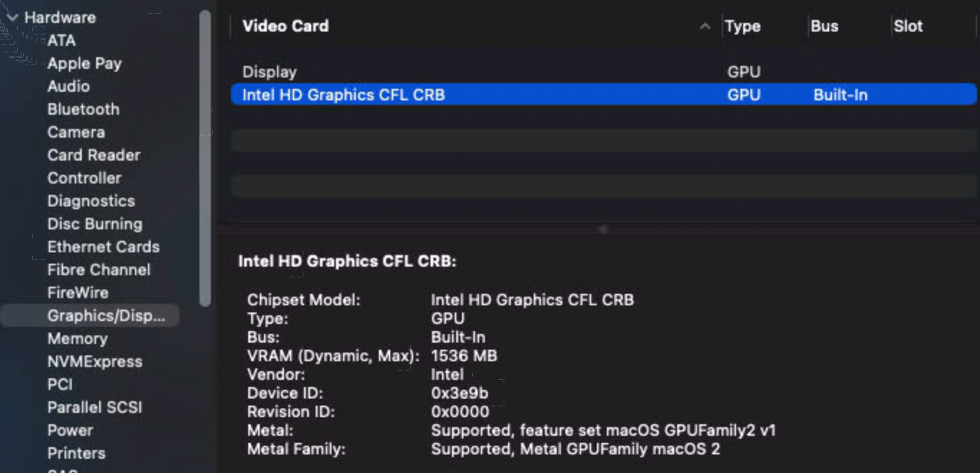The width and height of the screenshot is (980, 473).
Task: Click the Bus value Built-In in details
Action: coord(458,337)
